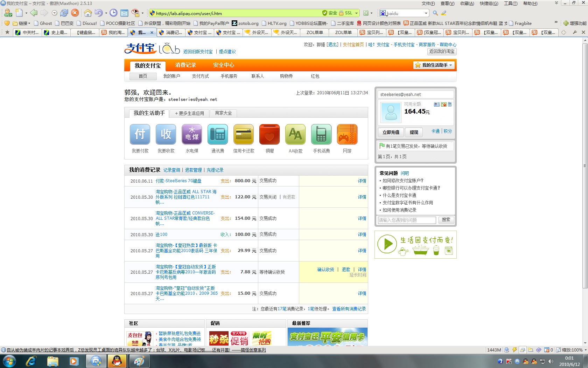The image size is (588, 368).
Task: Open the 收藏(A) menu
Action: [467, 4]
